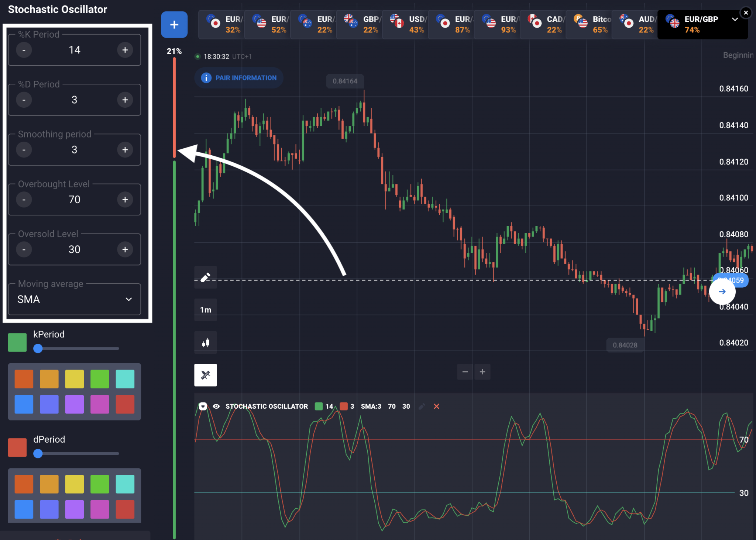Decrease the Overbought Level value
The height and width of the screenshot is (540, 756).
(24, 200)
